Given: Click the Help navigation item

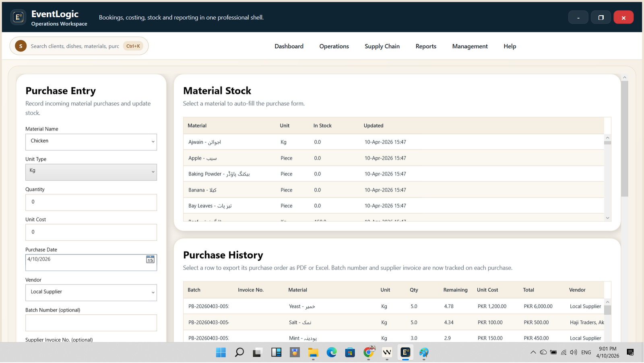Looking at the screenshot, I should point(510,46).
